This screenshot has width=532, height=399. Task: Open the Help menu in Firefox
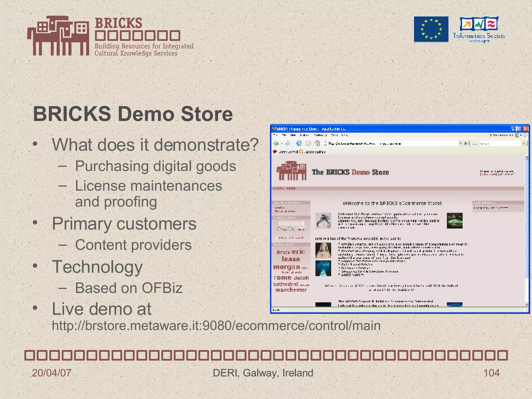tap(344, 135)
